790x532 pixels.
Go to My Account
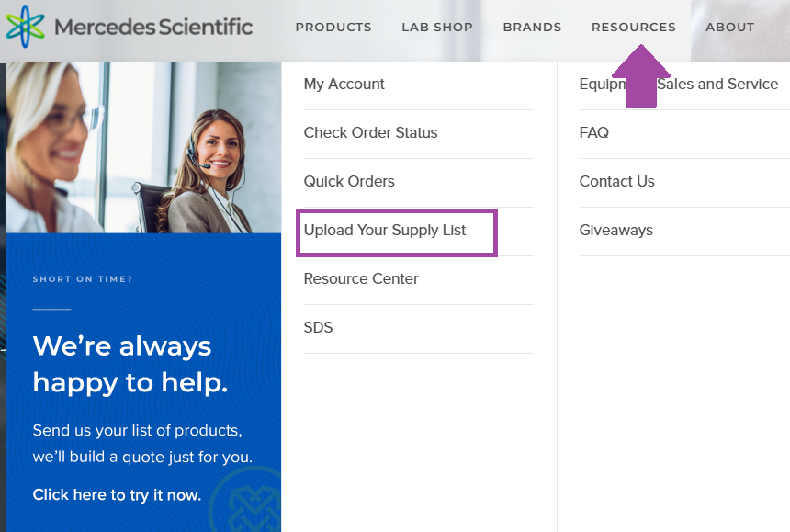[344, 85]
